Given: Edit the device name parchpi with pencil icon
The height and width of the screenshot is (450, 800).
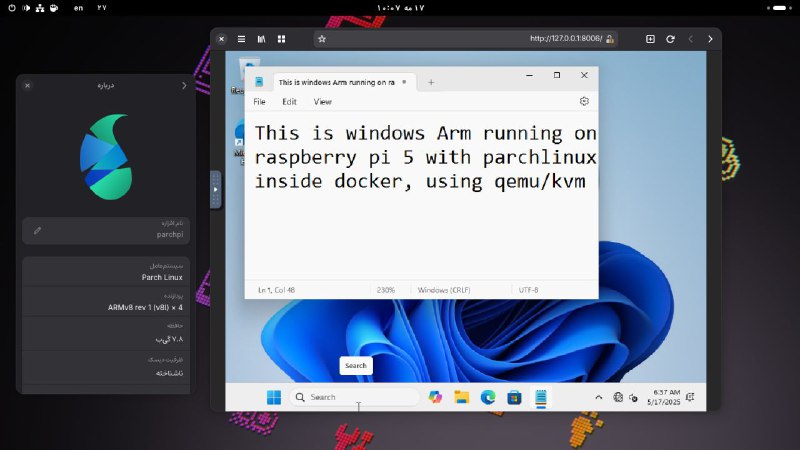Looking at the screenshot, I should [37, 231].
